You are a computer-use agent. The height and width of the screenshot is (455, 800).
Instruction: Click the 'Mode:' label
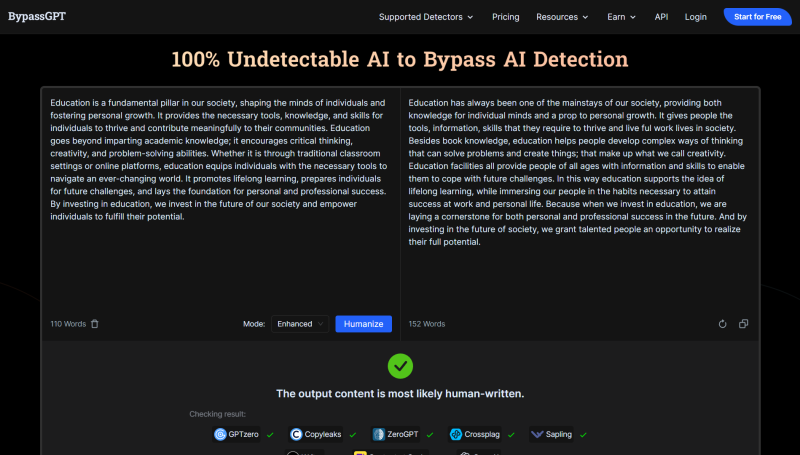coord(254,324)
